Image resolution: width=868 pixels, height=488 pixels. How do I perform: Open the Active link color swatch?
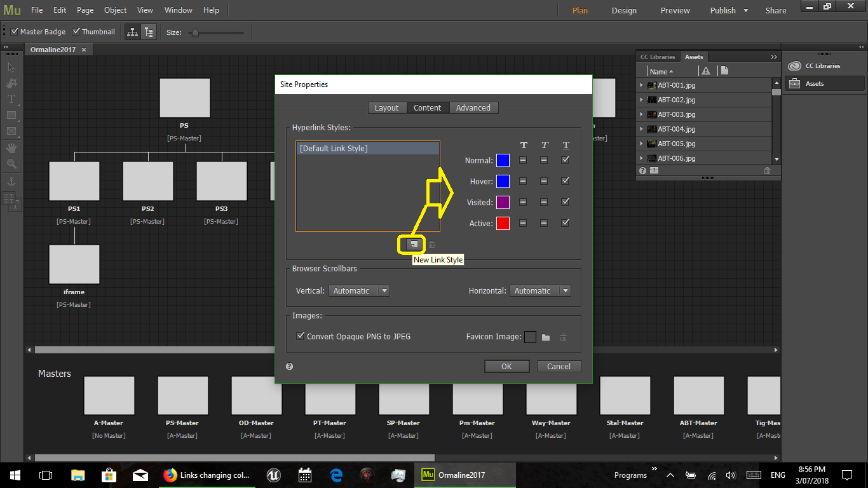[x=503, y=224]
